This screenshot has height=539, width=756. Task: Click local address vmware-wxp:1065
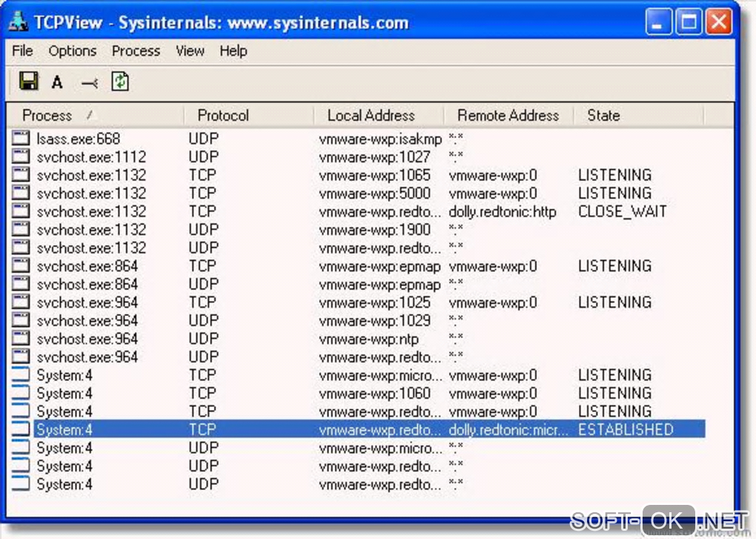[374, 175]
